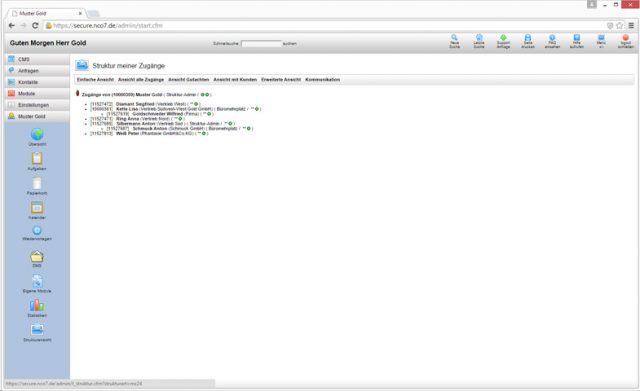
Task: Click green status dot next to Ring Anna
Action: click(x=180, y=119)
